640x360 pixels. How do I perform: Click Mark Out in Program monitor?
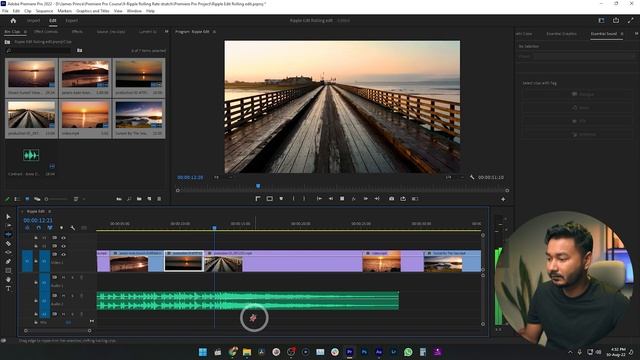click(x=304, y=199)
